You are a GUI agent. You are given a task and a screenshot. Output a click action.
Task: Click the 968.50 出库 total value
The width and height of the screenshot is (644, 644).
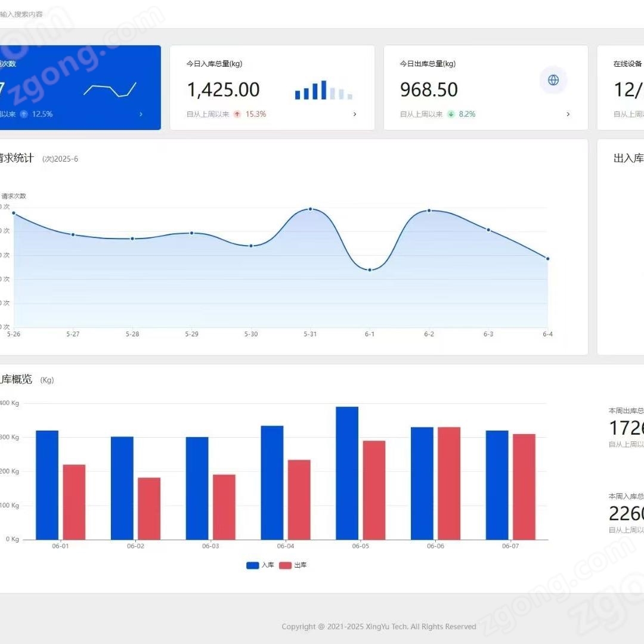(x=429, y=90)
